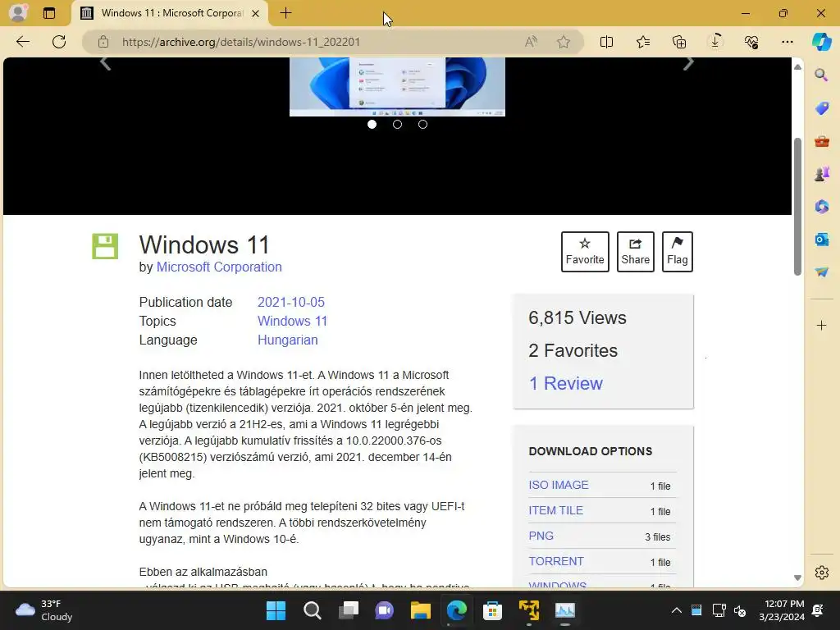View site information lock icon
Image resolution: width=840 pixels, height=630 pixels.
[103, 42]
